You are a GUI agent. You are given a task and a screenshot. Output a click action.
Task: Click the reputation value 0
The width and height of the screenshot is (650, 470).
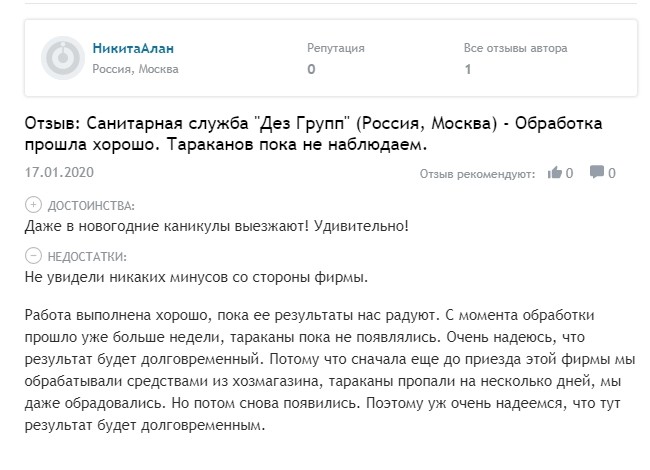[311, 70]
